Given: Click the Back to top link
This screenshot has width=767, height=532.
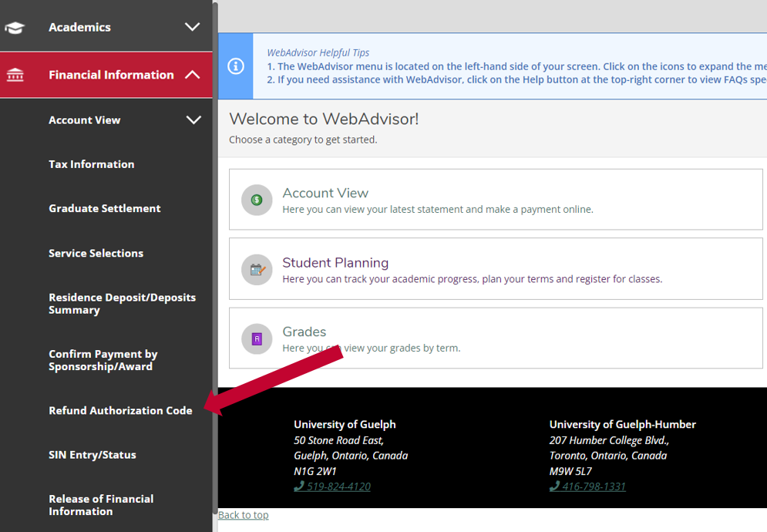Looking at the screenshot, I should tap(243, 514).
